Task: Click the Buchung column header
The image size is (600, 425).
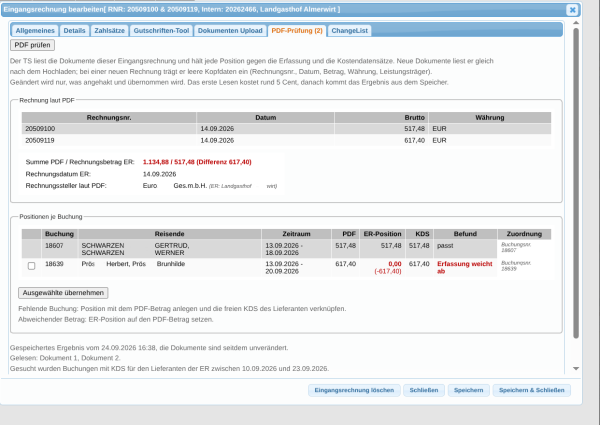Action: tap(59, 234)
